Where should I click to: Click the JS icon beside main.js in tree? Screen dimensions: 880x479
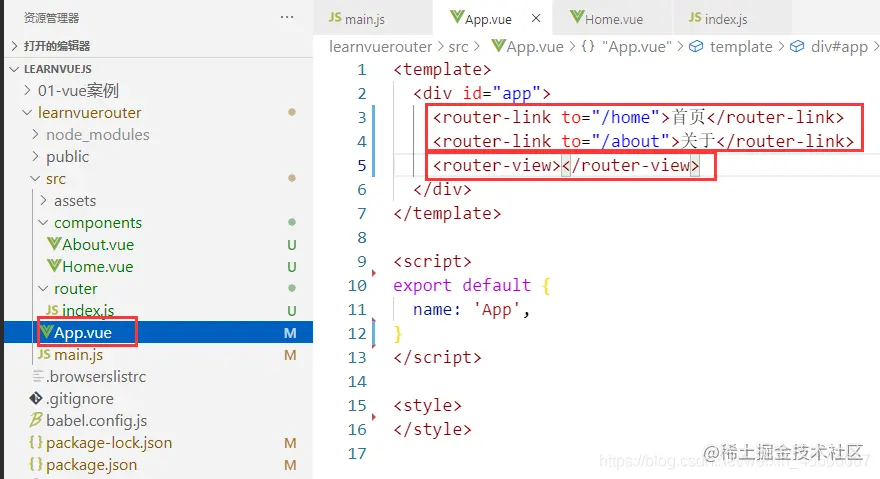pyautogui.click(x=44, y=354)
